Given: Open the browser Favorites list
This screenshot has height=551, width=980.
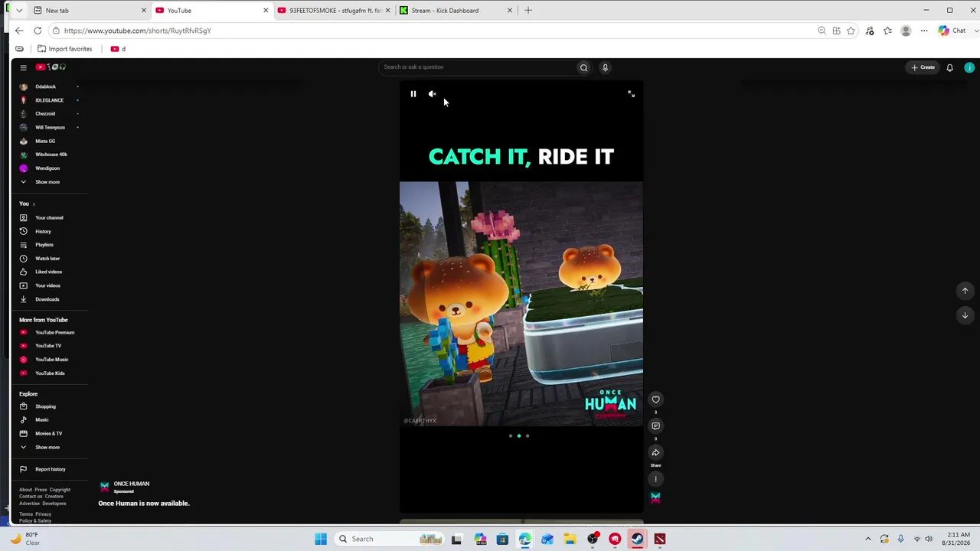Looking at the screenshot, I should (887, 31).
